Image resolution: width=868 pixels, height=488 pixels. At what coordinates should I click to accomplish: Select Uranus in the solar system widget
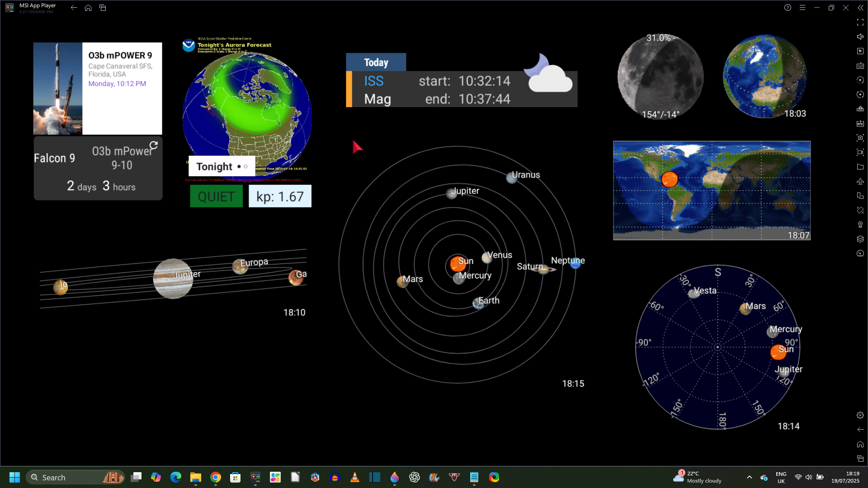(512, 177)
